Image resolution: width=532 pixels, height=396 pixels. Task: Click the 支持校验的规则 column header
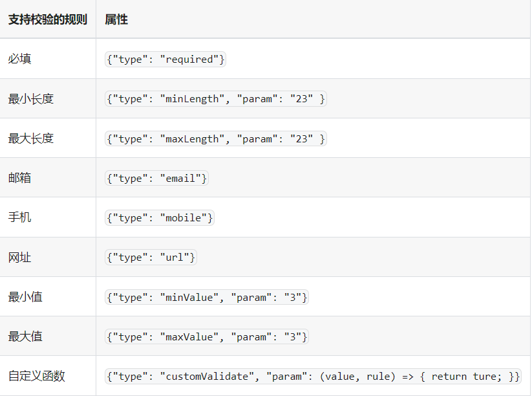pos(47,19)
